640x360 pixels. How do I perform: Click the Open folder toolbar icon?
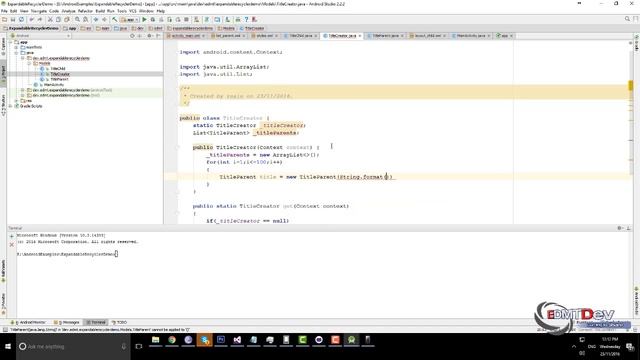click(4, 20)
